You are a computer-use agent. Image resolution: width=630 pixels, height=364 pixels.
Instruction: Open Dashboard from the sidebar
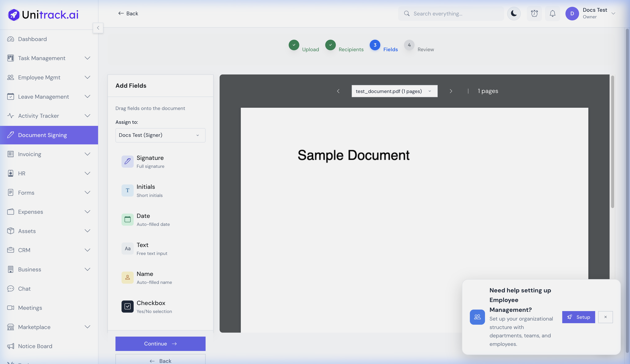pos(32,39)
